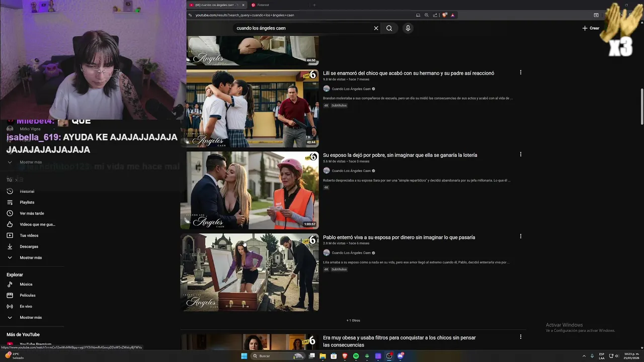Open Historial in sidebar

pyautogui.click(x=27, y=192)
